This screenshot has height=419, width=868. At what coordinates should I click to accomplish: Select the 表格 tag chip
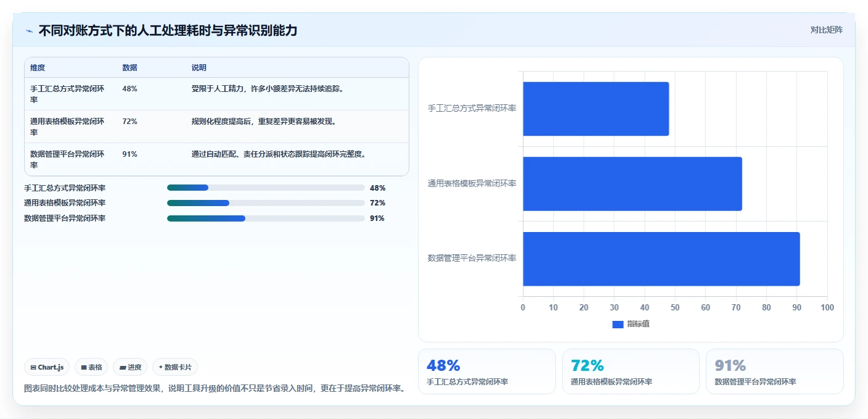coord(91,367)
